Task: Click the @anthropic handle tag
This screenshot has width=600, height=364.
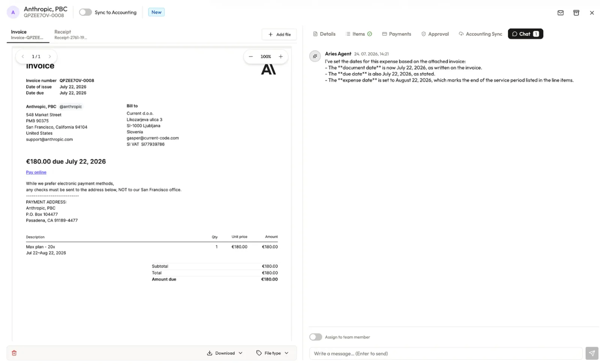Action: [x=70, y=107]
